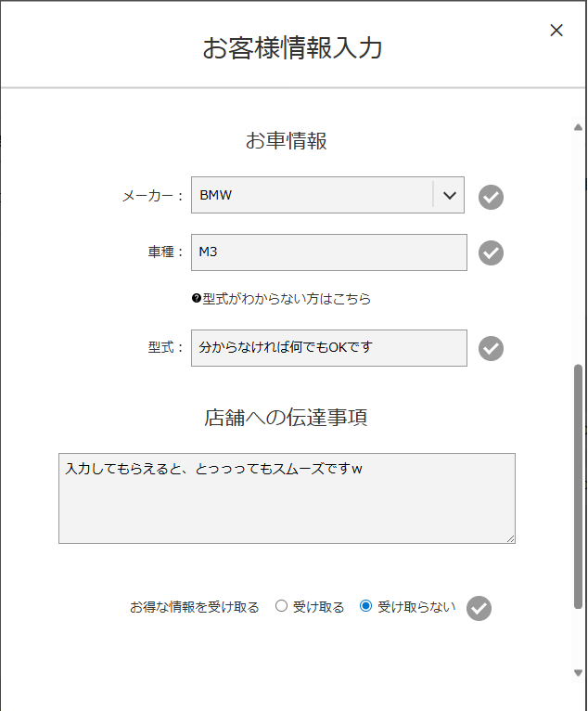588x711 pixels.
Task: Click the checkmark icon beside the 受け取らない option
Action: pos(479,608)
